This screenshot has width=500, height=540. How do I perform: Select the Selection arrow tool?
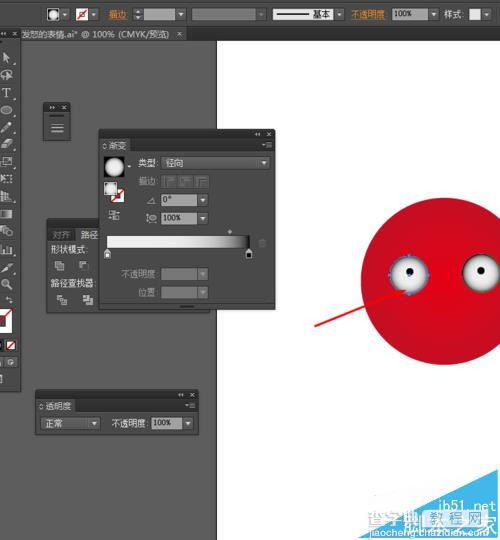[6, 58]
